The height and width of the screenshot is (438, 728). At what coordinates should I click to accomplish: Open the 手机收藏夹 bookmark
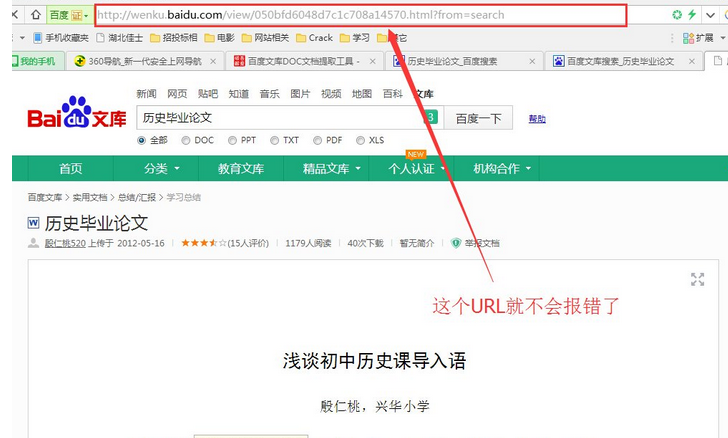[x=61, y=38]
